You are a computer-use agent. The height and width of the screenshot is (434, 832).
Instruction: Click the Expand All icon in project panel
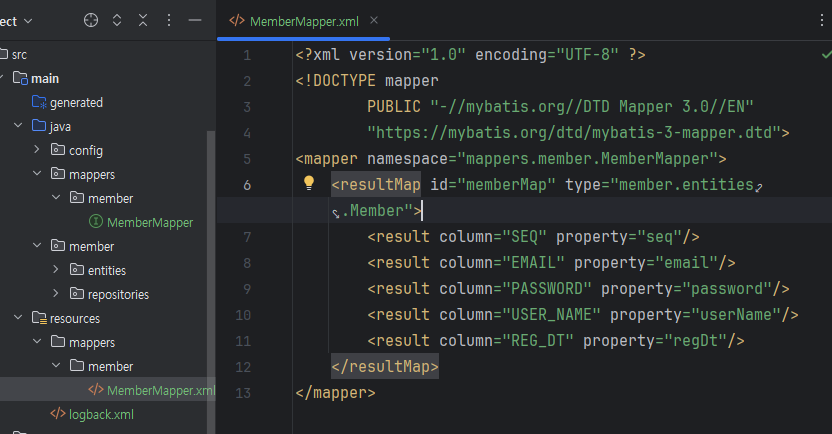point(117,21)
